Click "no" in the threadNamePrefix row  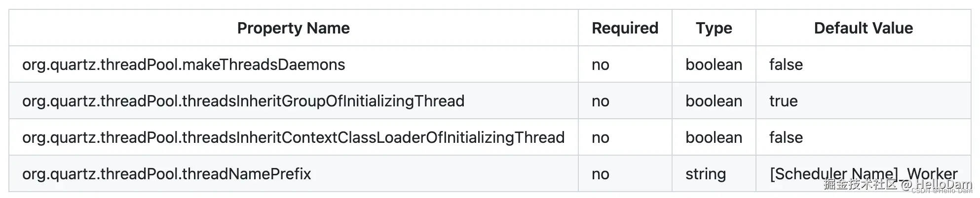coord(600,174)
